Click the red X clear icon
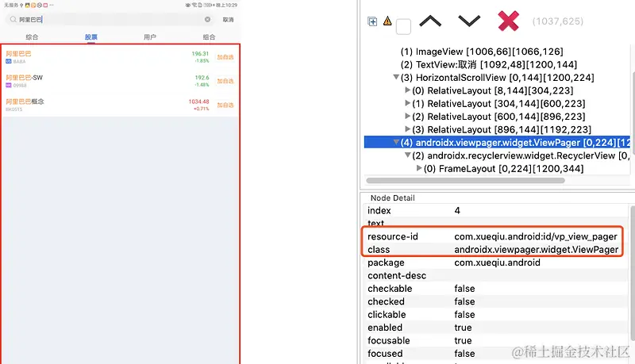Image resolution: width=635 pixels, height=364 pixels. coord(508,21)
